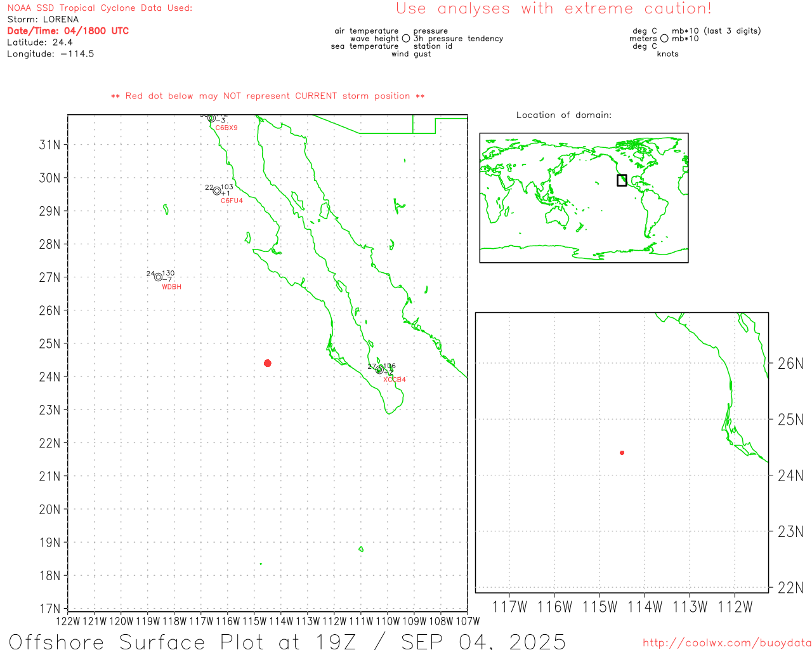Click the 'Longitude: -114.5' value

click(51, 54)
